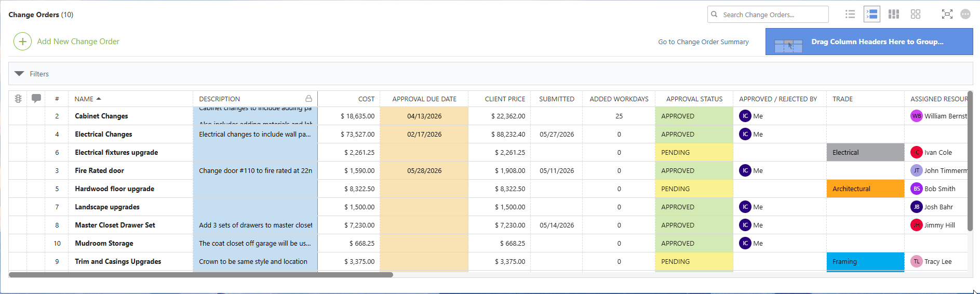Sort by SUBMITTED column header
This screenshot has width=980, height=294.
pos(557,99)
